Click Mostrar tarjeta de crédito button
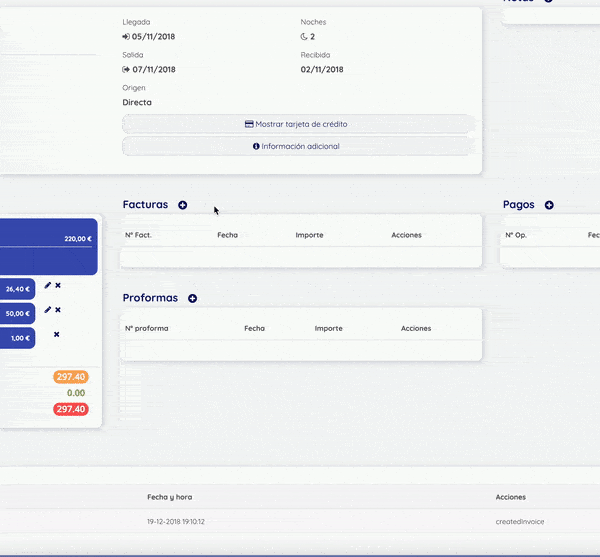 point(296,124)
